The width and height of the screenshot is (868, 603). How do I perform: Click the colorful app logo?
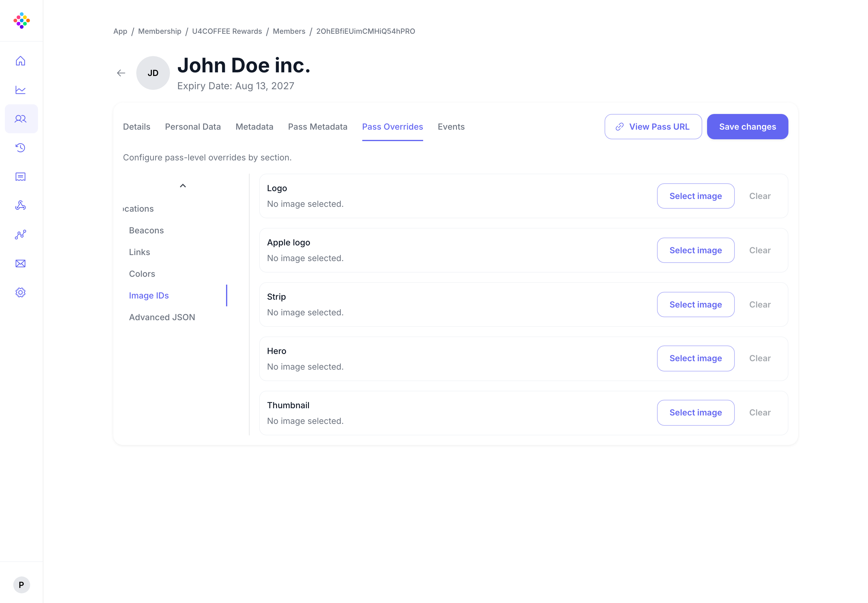[x=21, y=21]
